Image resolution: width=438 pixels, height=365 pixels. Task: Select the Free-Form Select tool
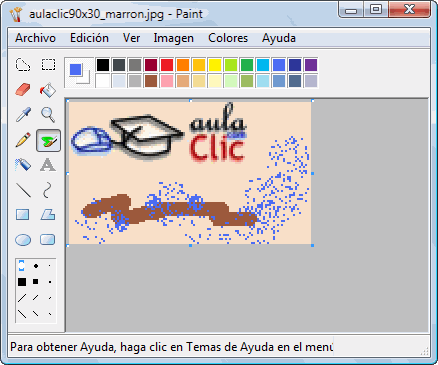point(23,65)
